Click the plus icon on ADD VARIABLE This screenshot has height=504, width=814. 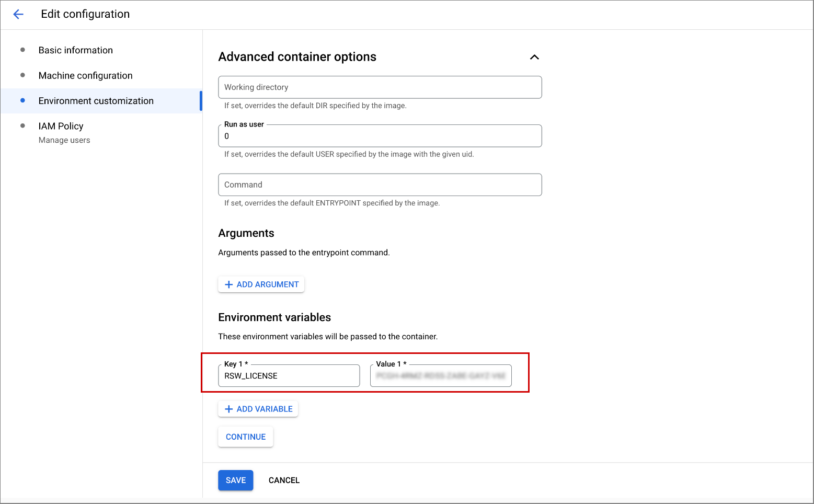click(x=228, y=409)
